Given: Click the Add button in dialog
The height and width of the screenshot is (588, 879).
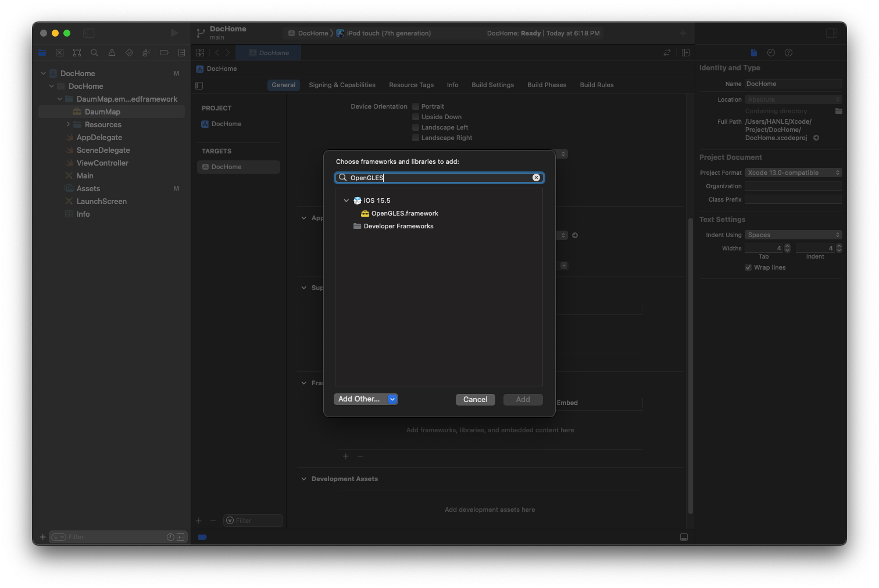Looking at the screenshot, I should pos(523,400).
